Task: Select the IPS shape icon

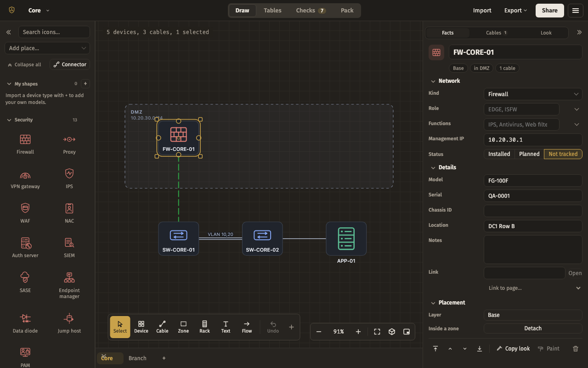Action: tap(69, 178)
